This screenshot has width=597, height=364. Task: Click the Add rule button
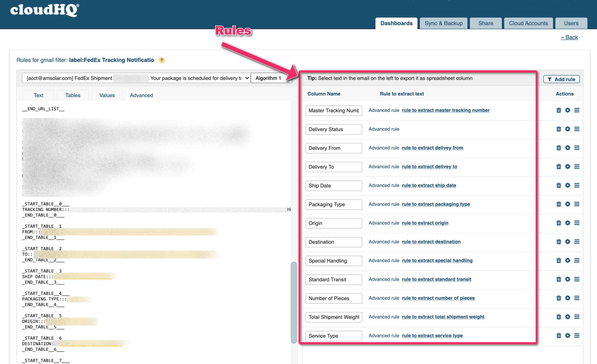[x=561, y=79]
